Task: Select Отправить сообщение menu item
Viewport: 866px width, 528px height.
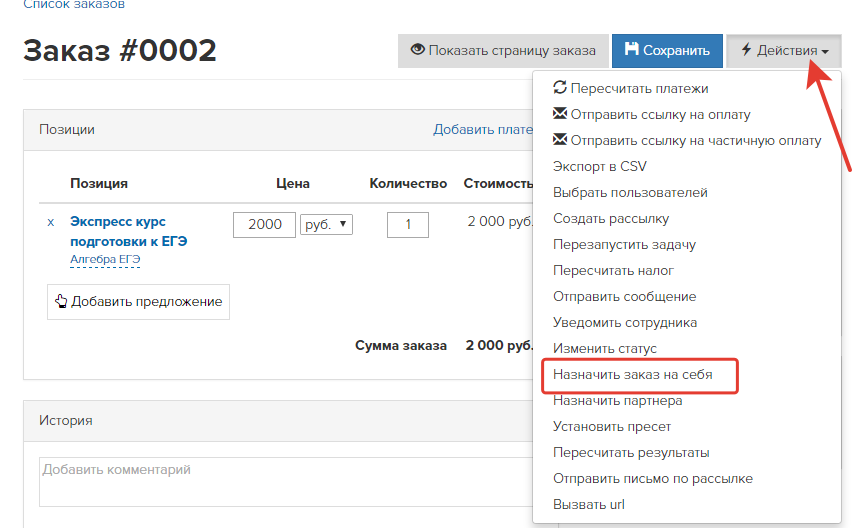Action: pyautogui.click(x=625, y=296)
